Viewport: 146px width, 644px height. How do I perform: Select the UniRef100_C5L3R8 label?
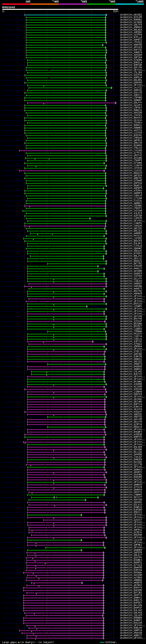[131, 72]
